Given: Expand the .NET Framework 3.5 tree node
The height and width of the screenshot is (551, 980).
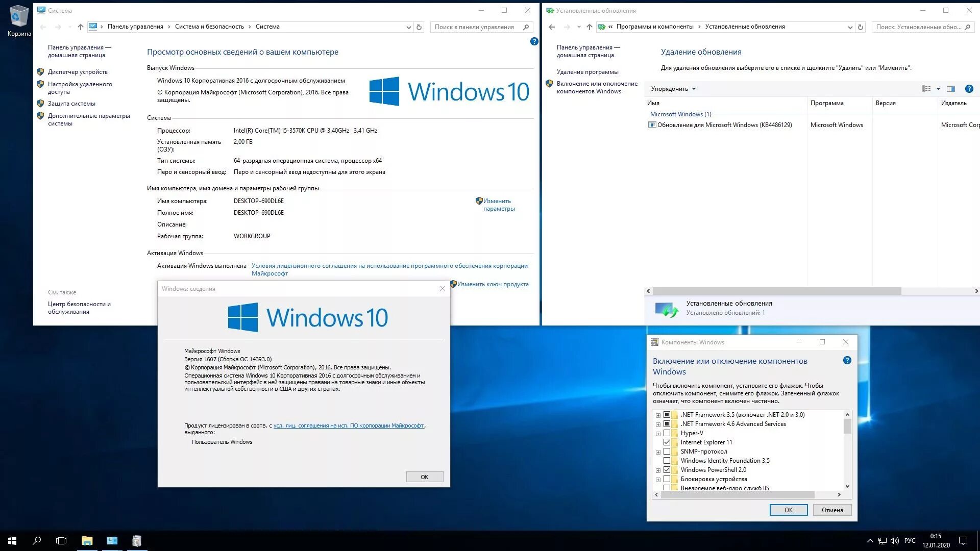Looking at the screenshot, I should pyautogui.click(x=658, y=415).
